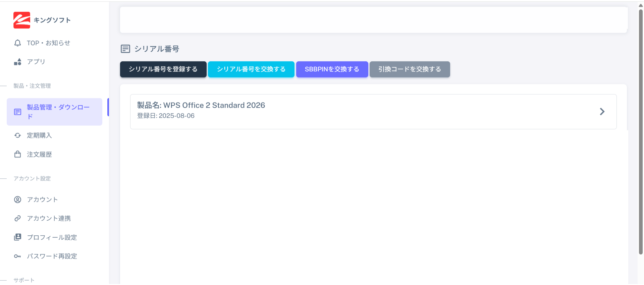This screenshot has height=285, width=644.
Task: Click the refresh icon beside 定期購入
Action: coord(17,135)
